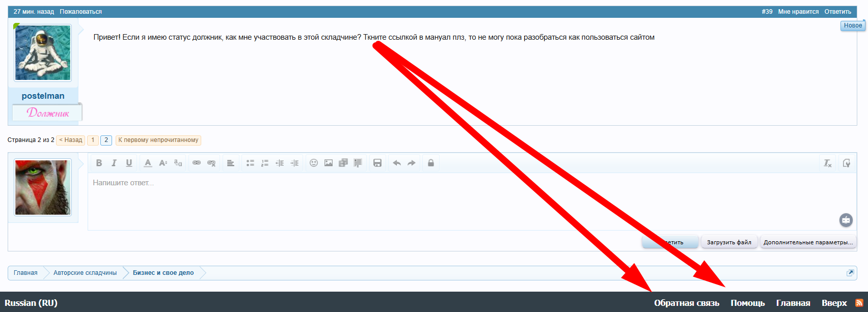Toggle italic formatting in the reply editor
Viewport: 868px width, 312px height.
[114, 163]
